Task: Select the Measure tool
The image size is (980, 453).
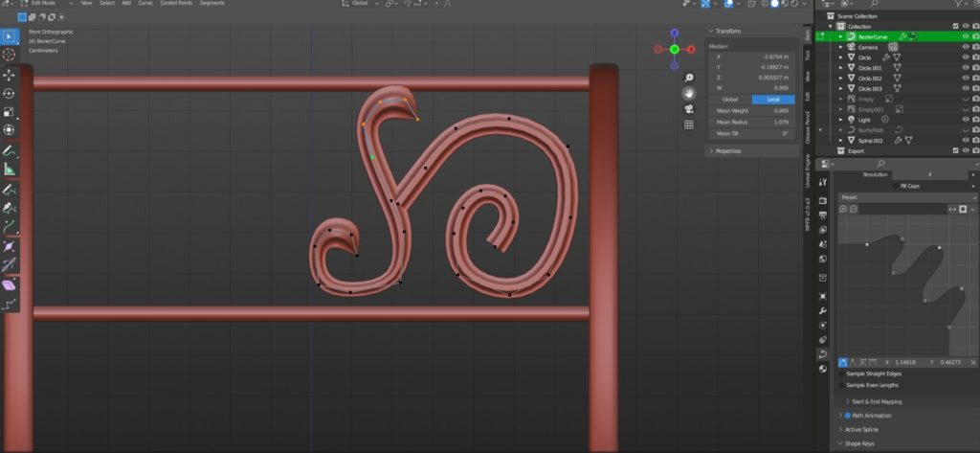Action: [10, 170]
